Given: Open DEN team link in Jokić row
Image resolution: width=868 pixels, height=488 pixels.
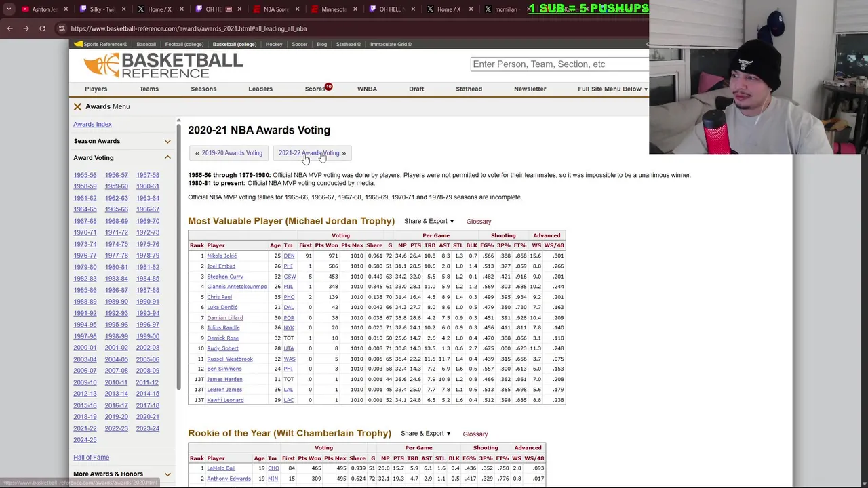Looking at the screenshot, I should coord(289,256).
